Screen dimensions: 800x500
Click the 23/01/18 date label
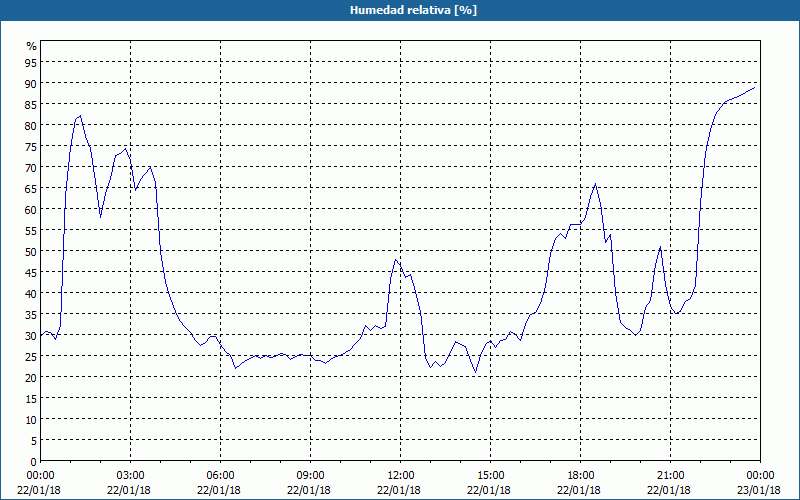759,490
